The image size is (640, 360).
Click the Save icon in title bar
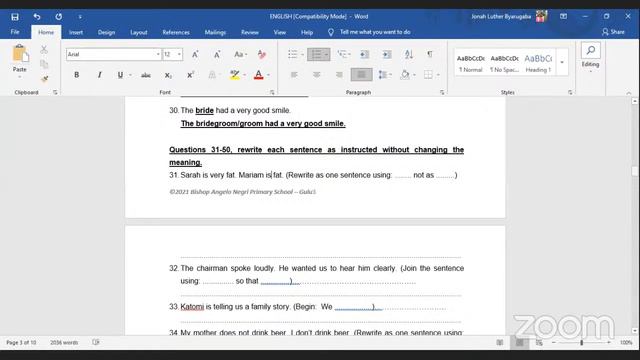(15, 17)
